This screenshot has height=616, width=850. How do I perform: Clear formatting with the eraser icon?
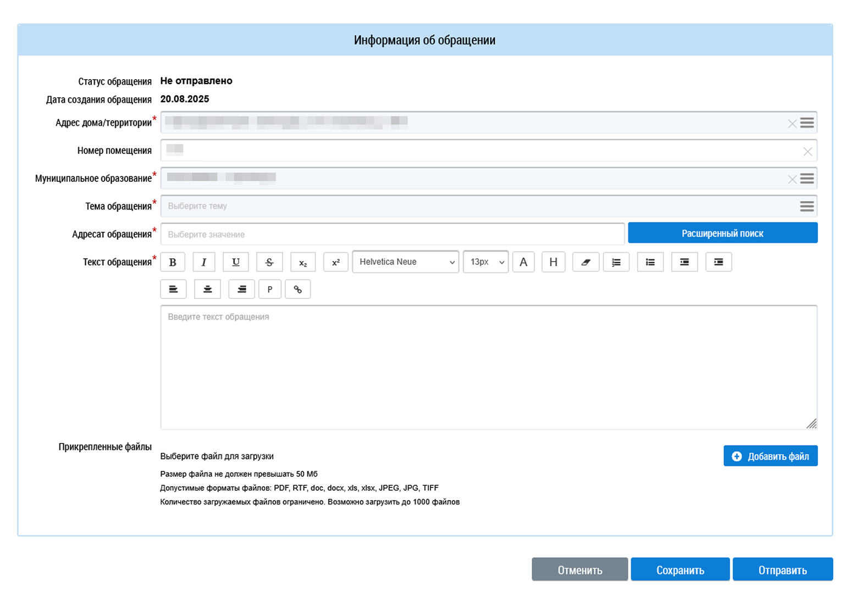(586, 262)
